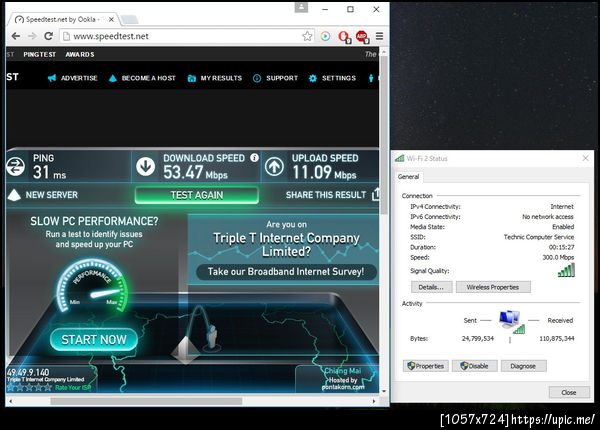Open Properties in Wi-Fi 2 Status
This screenshot has width=600, height=430.
click(426, 366)
